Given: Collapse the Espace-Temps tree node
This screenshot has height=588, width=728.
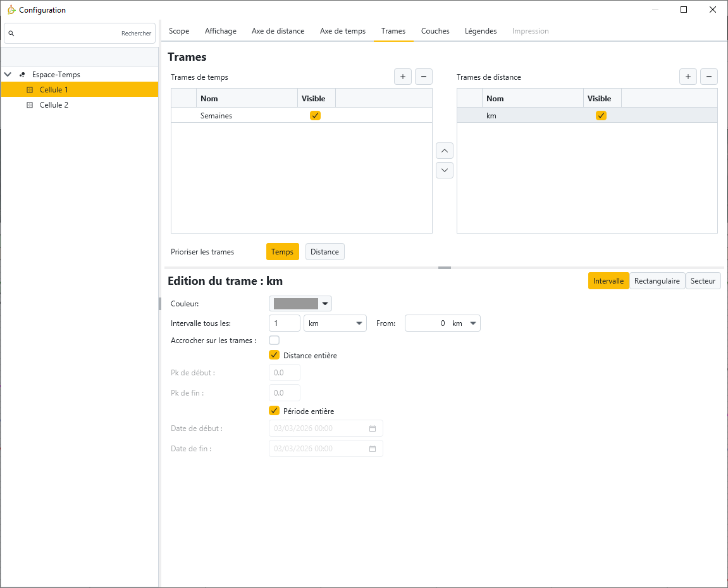Looking at the screenshot, I should 8,75.
